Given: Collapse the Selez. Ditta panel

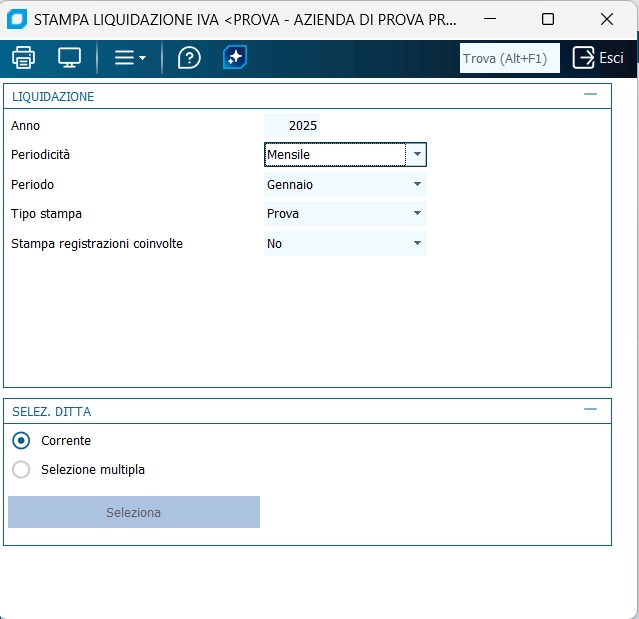Looking at the screenshot, I should point(590,409).
